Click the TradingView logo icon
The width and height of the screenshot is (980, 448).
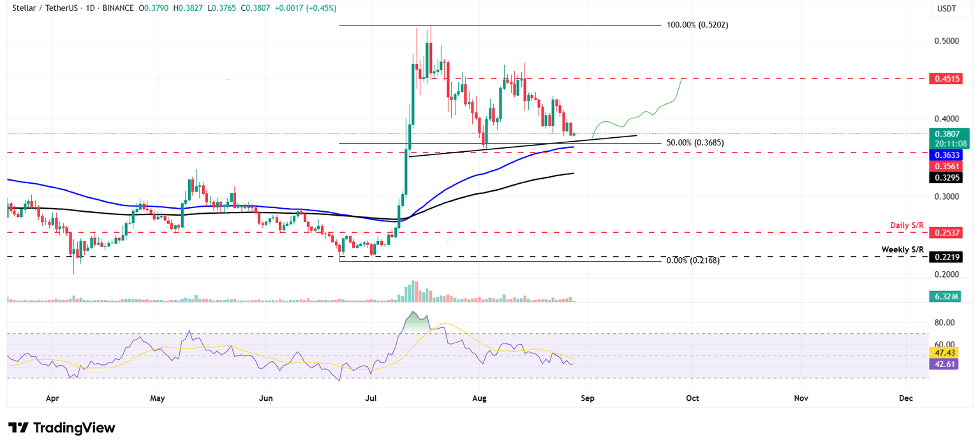tap(18, 428)
